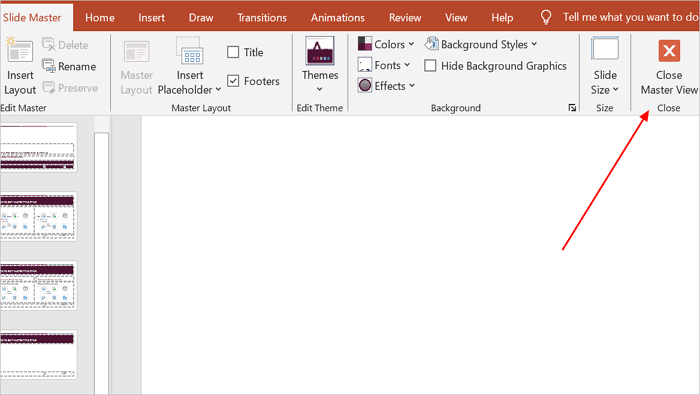
Task: Click the Delete layout icon
Action: point(48,44)
